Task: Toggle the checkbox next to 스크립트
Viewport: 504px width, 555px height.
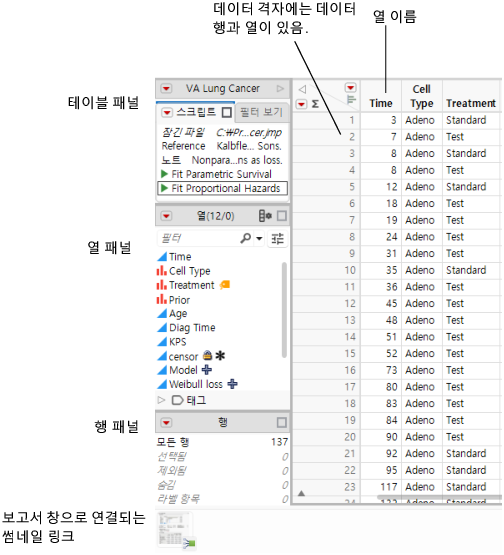Action: [x=227, y=113]
